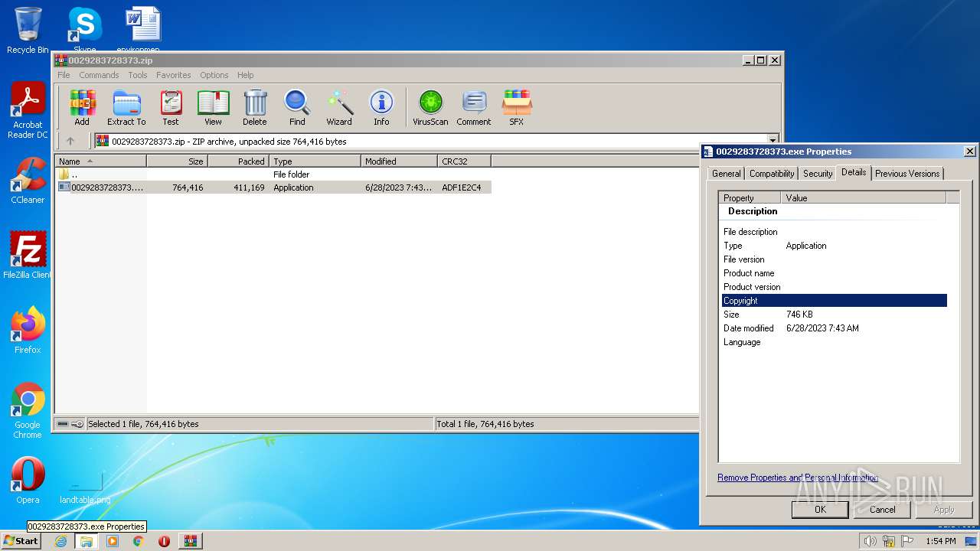Viewport: 980px width, 551px height.
Task: Click the Date modified property row
Action: tap(835, 328)
